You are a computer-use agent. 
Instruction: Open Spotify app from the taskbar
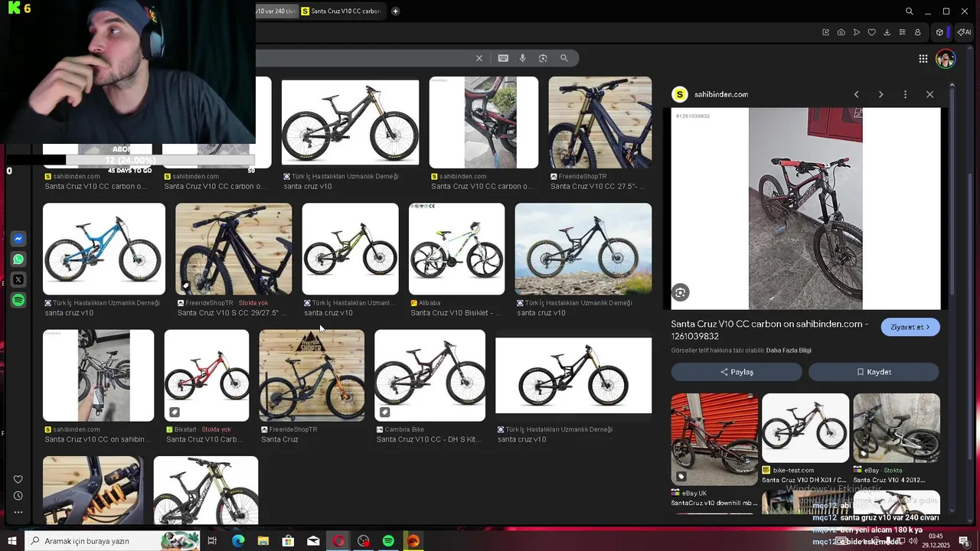388,541
